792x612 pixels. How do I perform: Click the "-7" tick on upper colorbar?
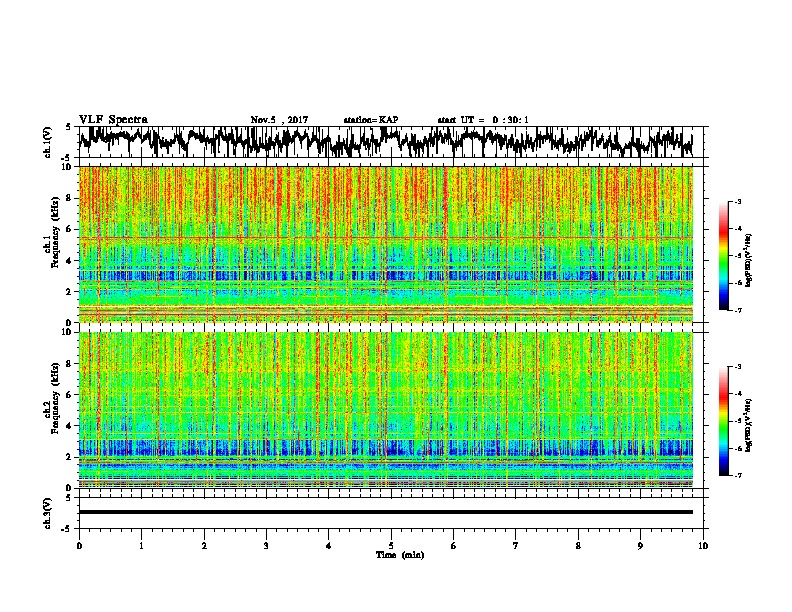point(737,311)
